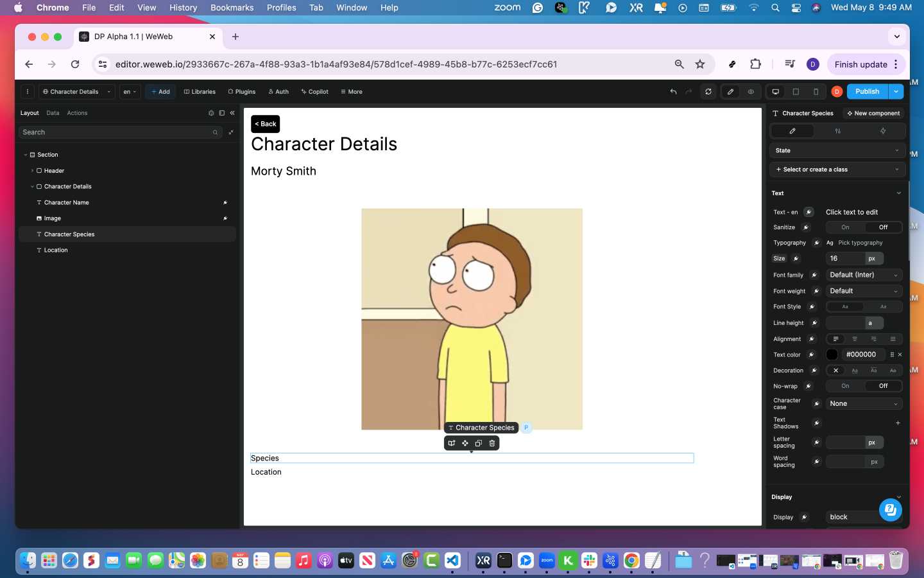Open the settings sliders tab in right panel
924x578 pixels.
pyautogui.click(x=837, y=131)
